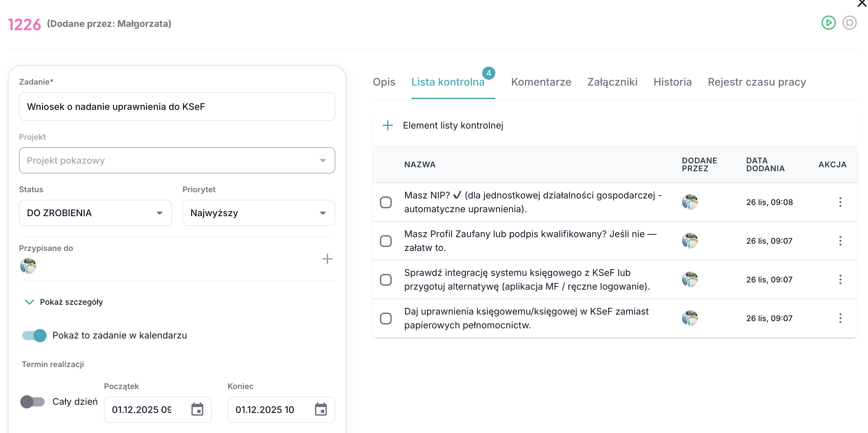868x433 pixels.
Task: Open actions menu for Profil Zaufany item
Action: click(840, 241)
